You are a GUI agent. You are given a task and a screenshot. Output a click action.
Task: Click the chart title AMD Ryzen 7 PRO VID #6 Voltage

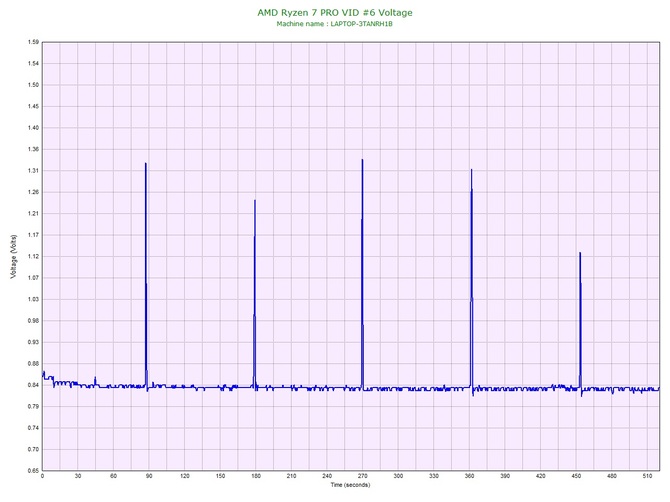[x=335, y=13]
